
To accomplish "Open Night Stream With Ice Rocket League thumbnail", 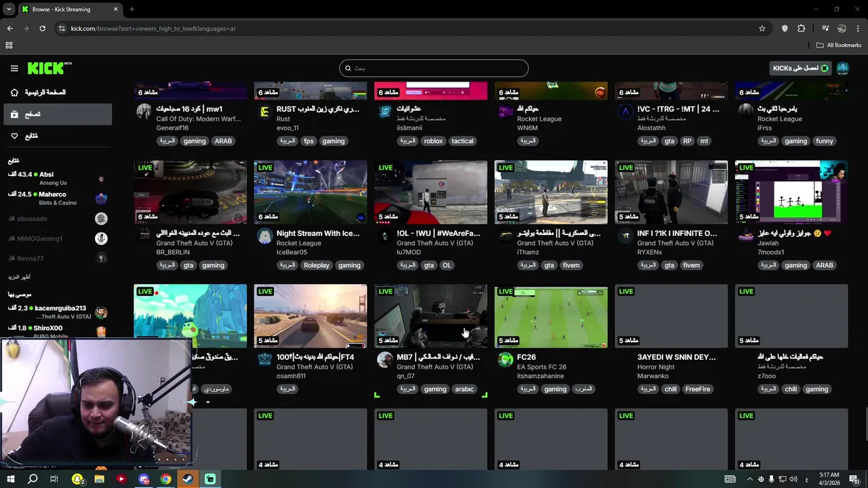I will (x=310, y=192).
